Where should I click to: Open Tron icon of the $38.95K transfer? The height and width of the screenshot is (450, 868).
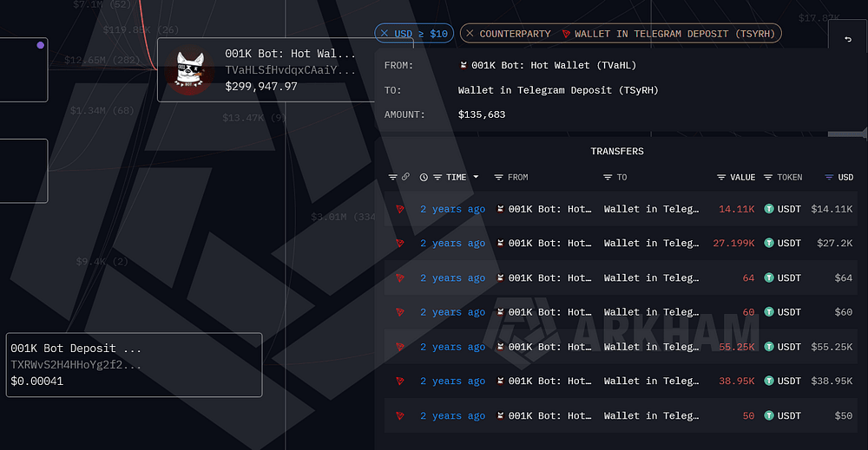399,382
